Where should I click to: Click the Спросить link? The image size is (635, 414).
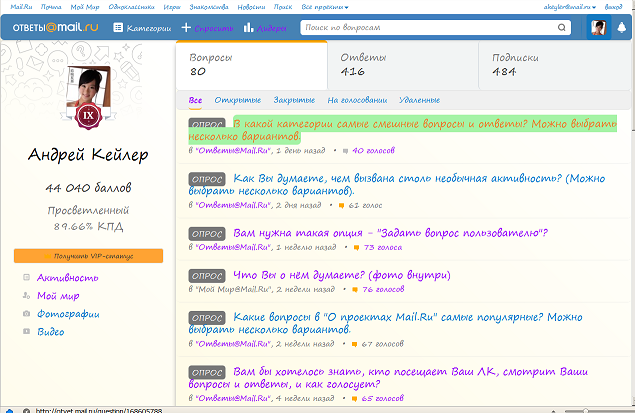214,28
